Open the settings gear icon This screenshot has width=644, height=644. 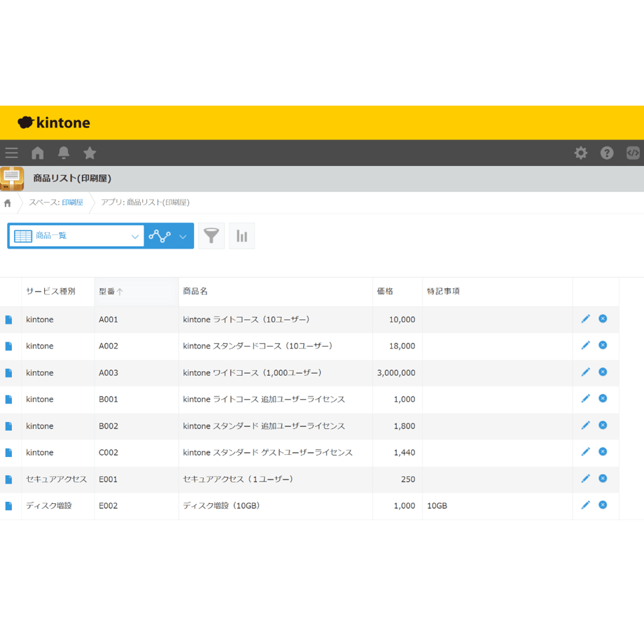(581, 153)
